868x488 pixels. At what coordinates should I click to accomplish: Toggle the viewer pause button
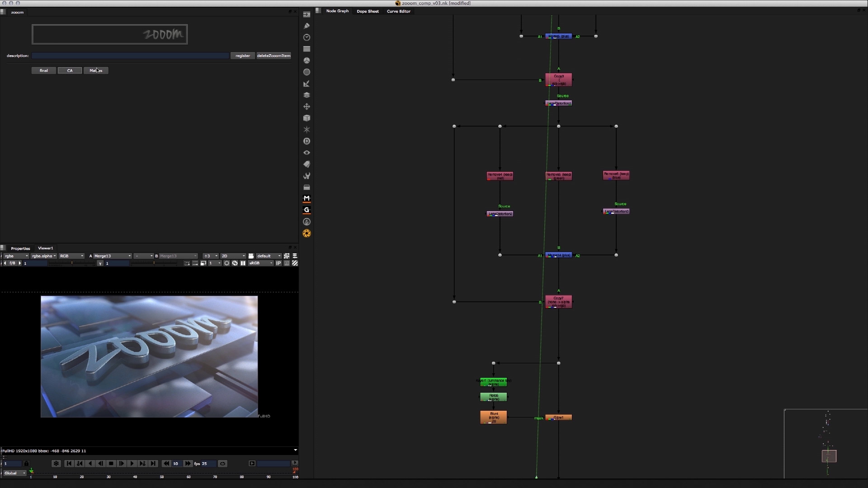pos(243,263)
